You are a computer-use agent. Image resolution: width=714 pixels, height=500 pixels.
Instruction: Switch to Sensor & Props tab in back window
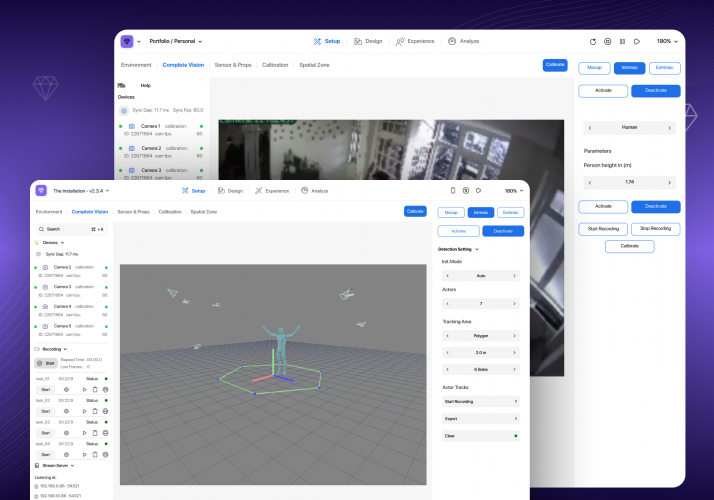click(234, 65)
